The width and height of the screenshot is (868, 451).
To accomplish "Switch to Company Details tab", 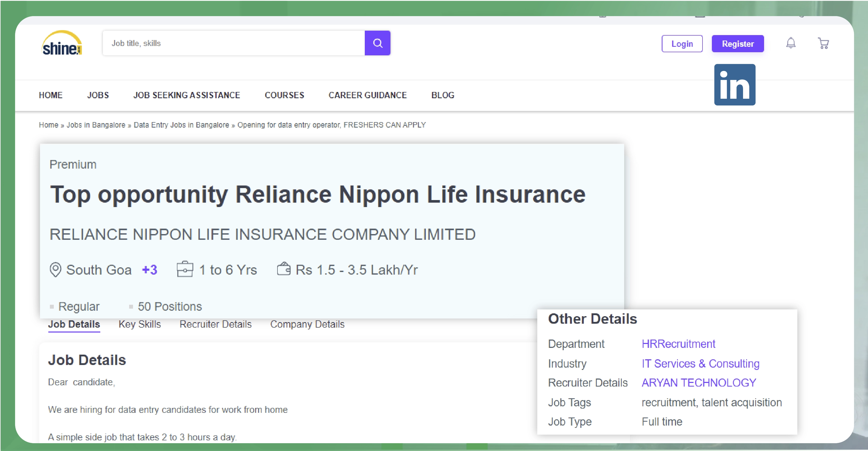I will (x=307, y=324).
